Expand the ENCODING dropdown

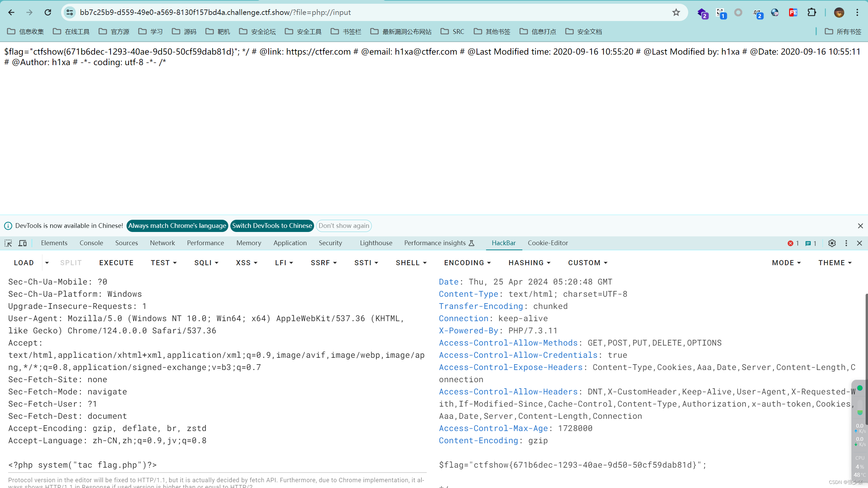tap(467, 263)
